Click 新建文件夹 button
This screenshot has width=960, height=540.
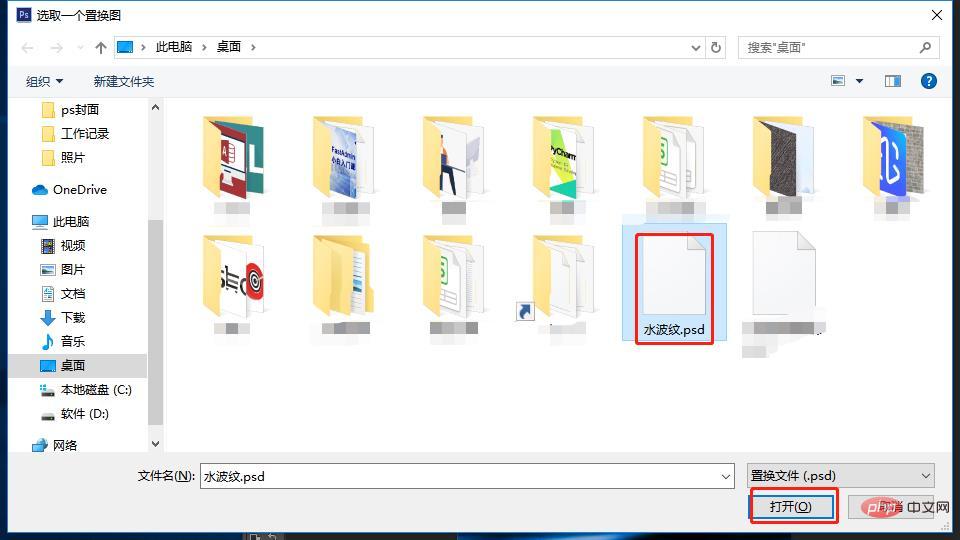[124, 81]
